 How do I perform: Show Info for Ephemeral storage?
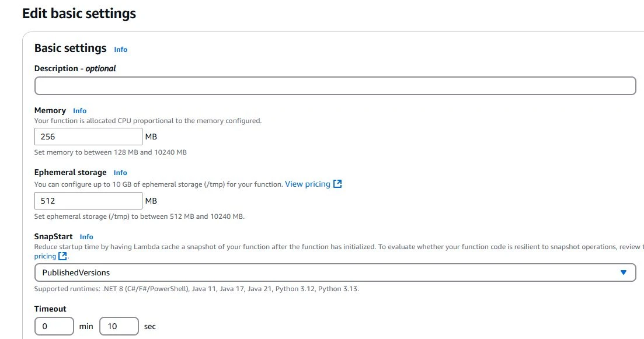[120, 173]
